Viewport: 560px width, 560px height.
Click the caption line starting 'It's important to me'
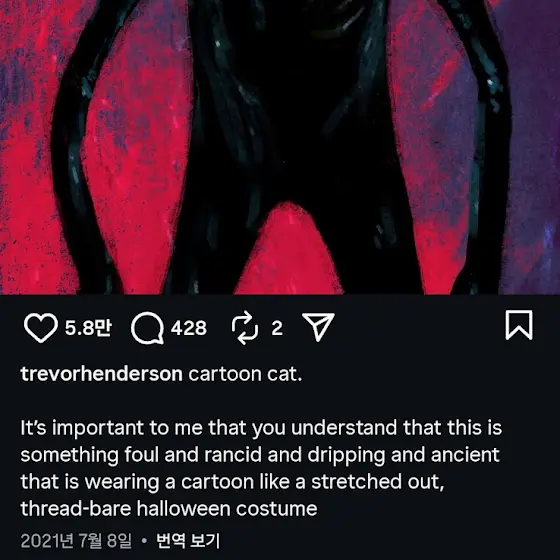click(261, 428)
